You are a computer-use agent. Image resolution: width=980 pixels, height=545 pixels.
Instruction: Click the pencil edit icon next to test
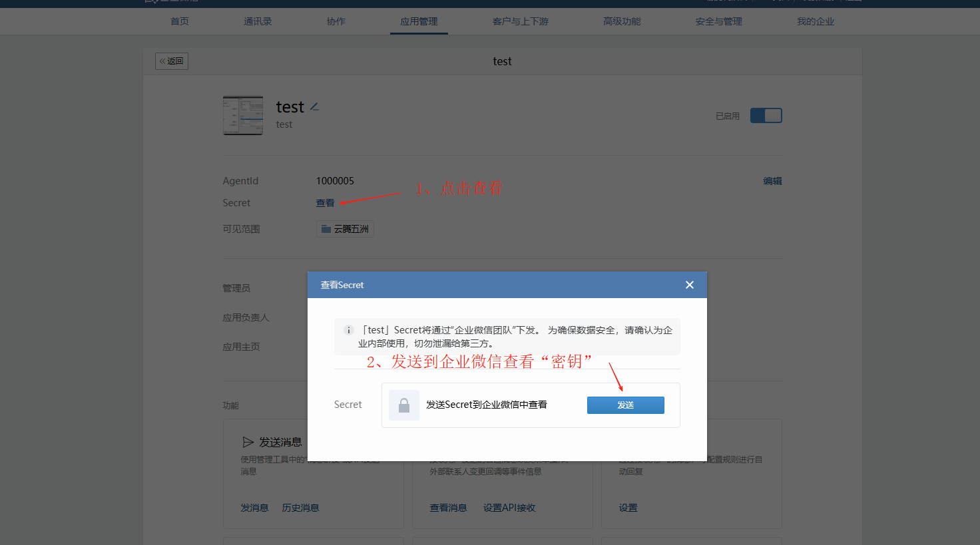tap(314, 107)
